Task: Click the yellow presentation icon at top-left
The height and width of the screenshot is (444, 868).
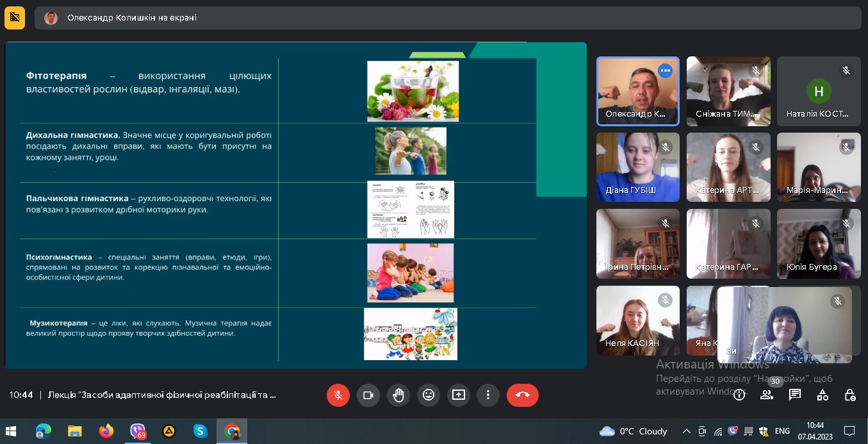Action: point(15,18)
